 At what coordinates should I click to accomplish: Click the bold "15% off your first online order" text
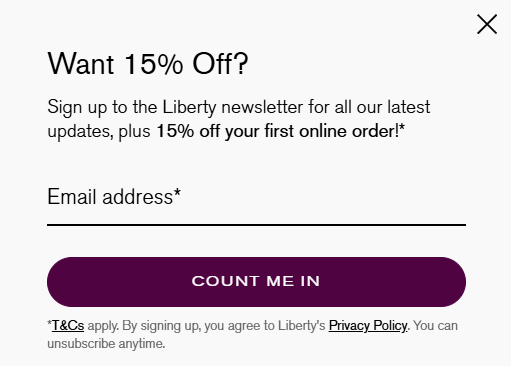click(x=278, y=131)
